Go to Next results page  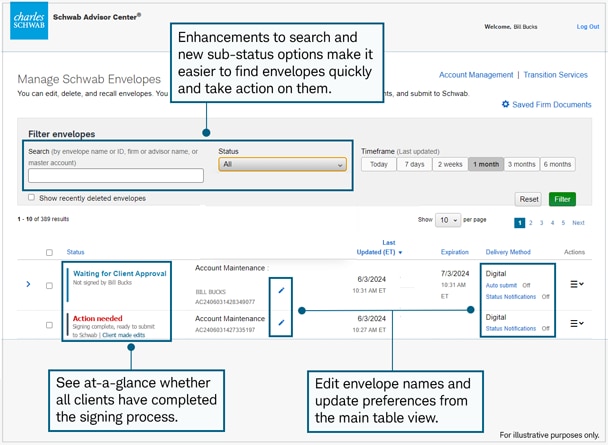click(x=578, y=223)
